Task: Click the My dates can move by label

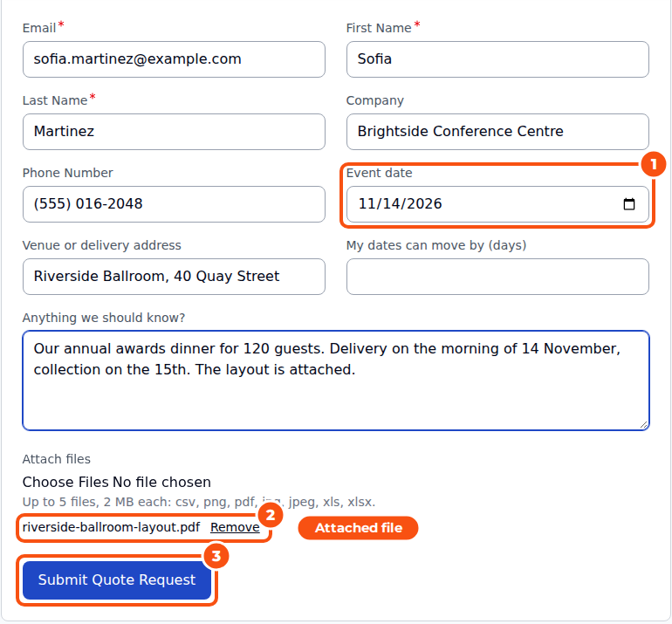Action: click(x=435, y=245)
